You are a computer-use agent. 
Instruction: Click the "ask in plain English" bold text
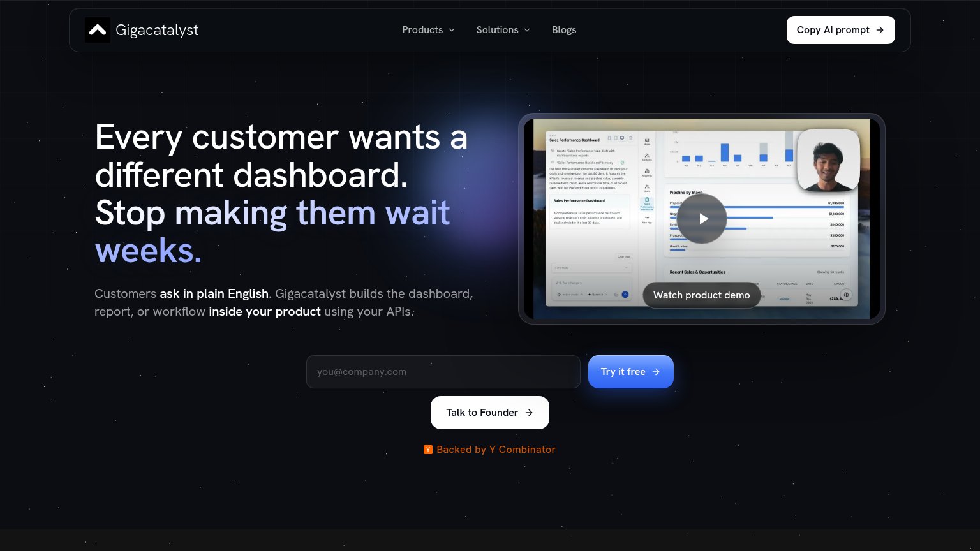coord(214,293)
